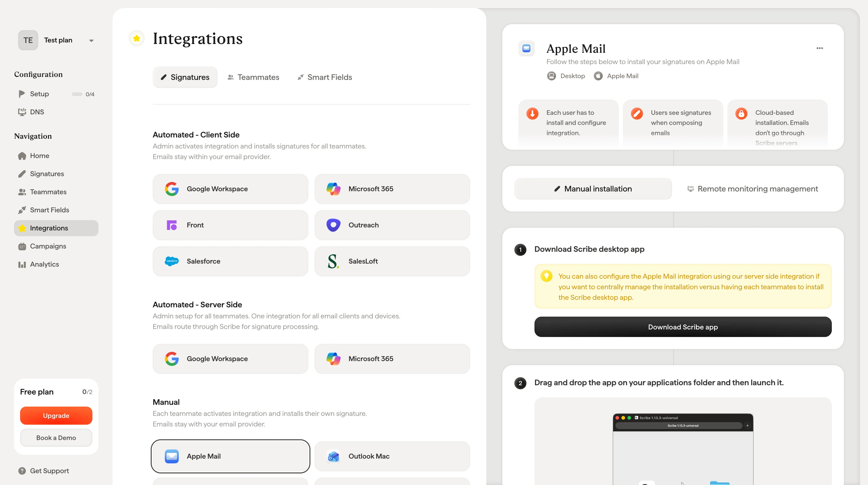Click the Outreach logo icon
This screenshot has height=485, width=868.
(x=333, y=225)
